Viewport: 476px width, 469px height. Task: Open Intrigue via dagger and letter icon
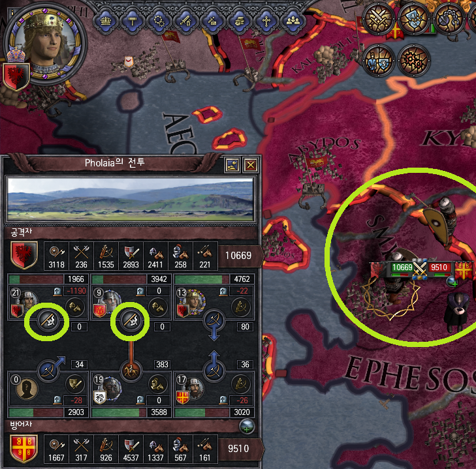[212, 21]
